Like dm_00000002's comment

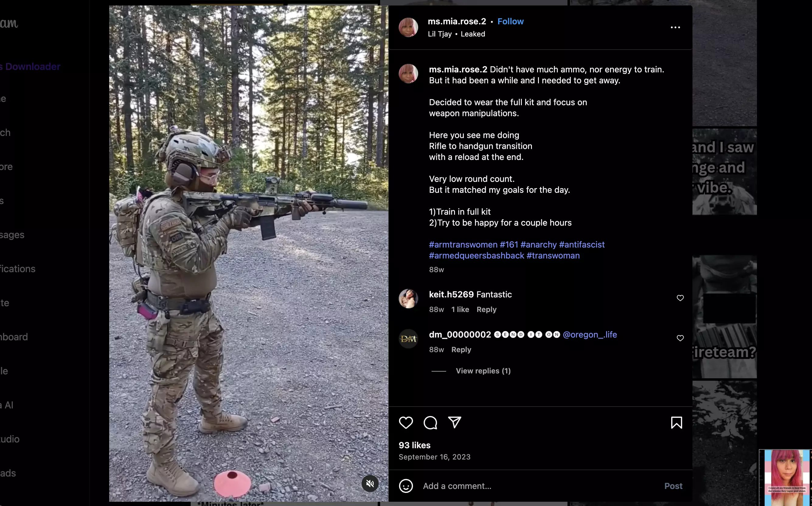pos(680,338)
